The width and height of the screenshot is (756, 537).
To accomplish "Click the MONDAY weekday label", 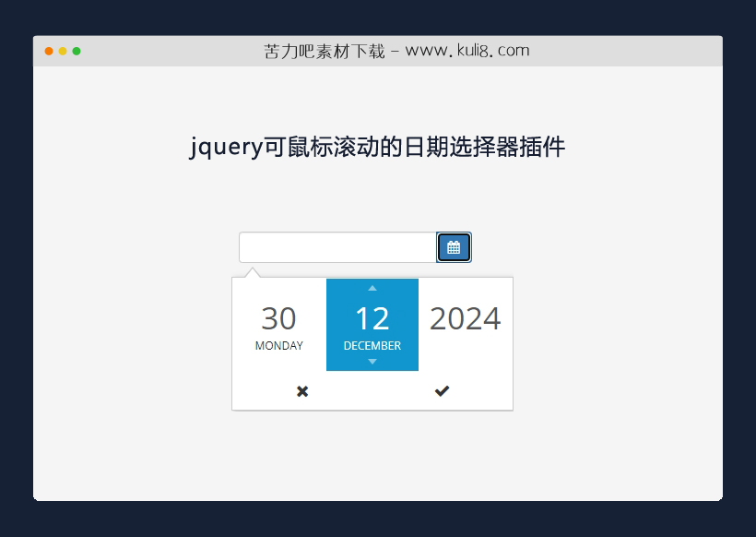I will (x=278, y=346).
